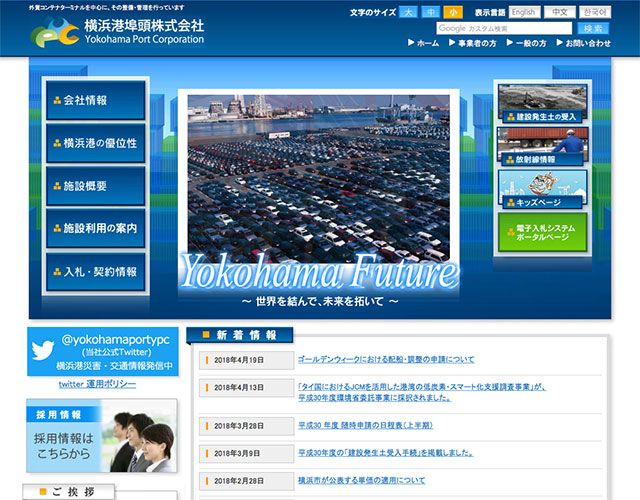Click the main car terminal hero image
The width and height of the screenshot is (640, 500).
319,178
